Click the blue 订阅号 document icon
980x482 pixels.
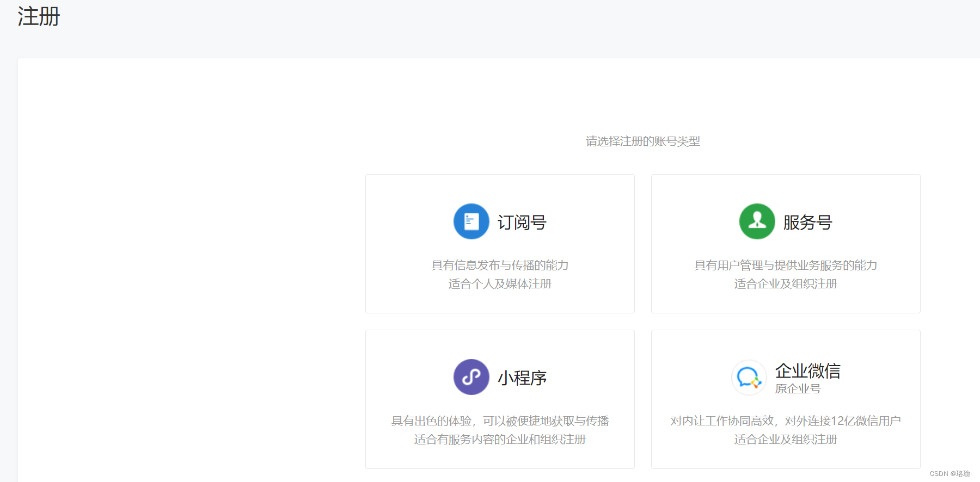point(471,221)
